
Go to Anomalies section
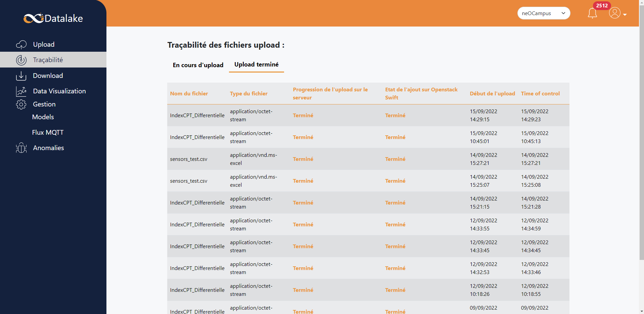point(48,148)
